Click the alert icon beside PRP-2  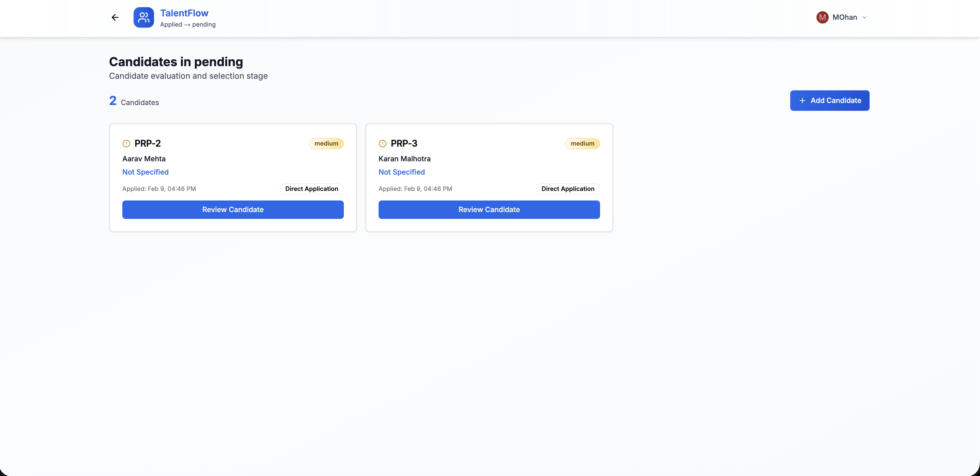point(126,143)
